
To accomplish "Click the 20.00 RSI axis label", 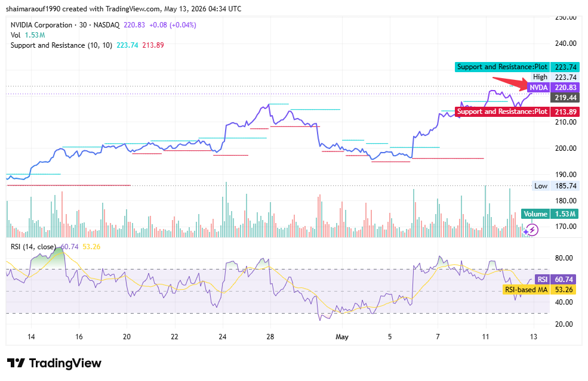I will [564, 324].
